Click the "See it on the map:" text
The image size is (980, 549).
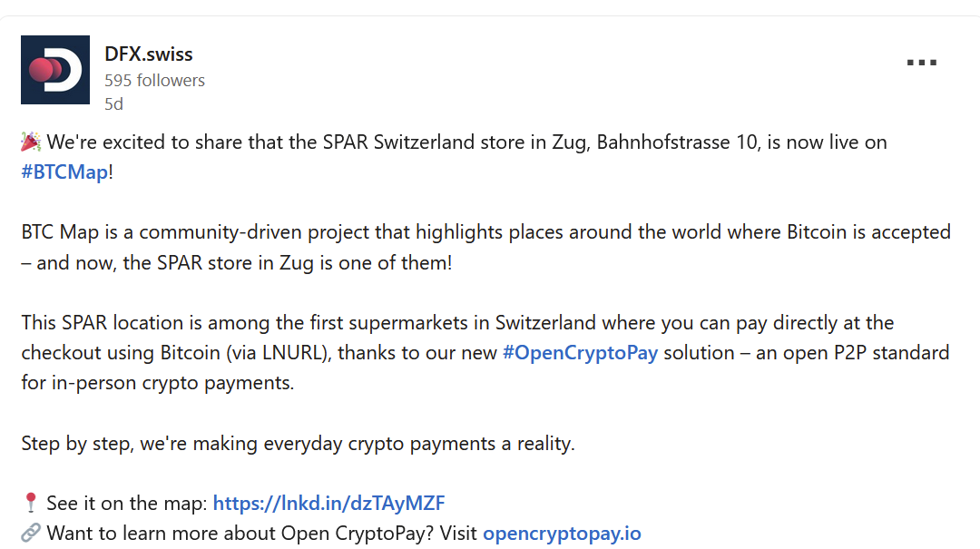click(128, 503)
